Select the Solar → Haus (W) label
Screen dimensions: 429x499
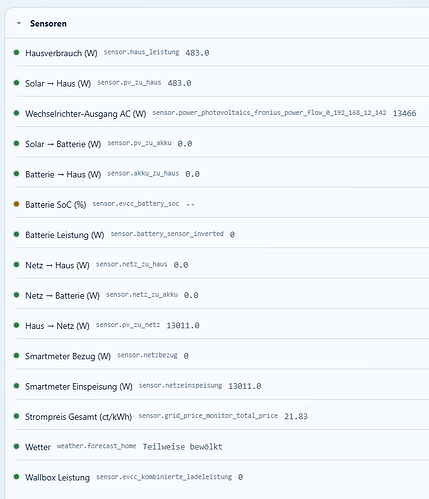click(58, 83)
